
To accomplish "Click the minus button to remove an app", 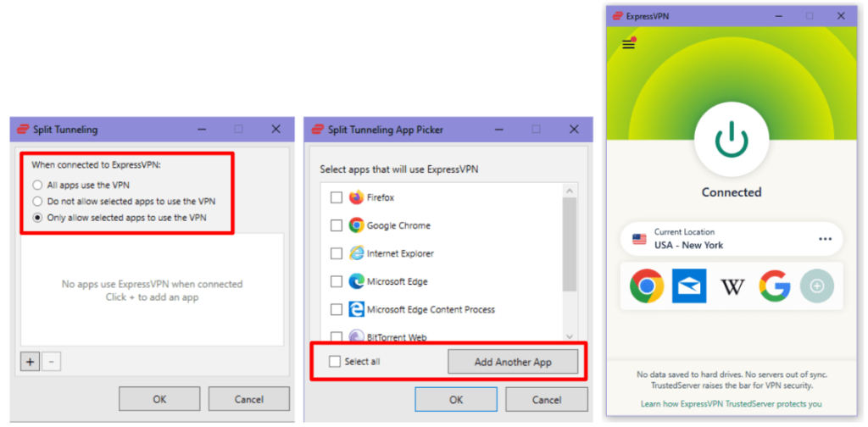I will pyautogui.click(x=52, y=362).
